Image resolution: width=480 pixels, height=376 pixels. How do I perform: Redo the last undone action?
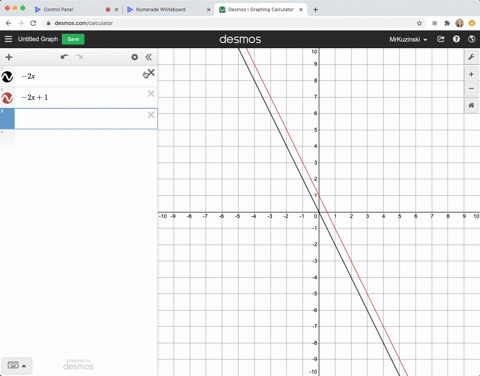pyautogui.click(x=79, y=57)
